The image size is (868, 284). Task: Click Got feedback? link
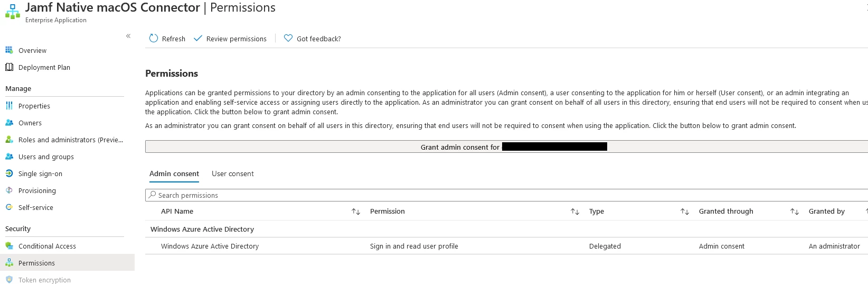click(319, 39)
